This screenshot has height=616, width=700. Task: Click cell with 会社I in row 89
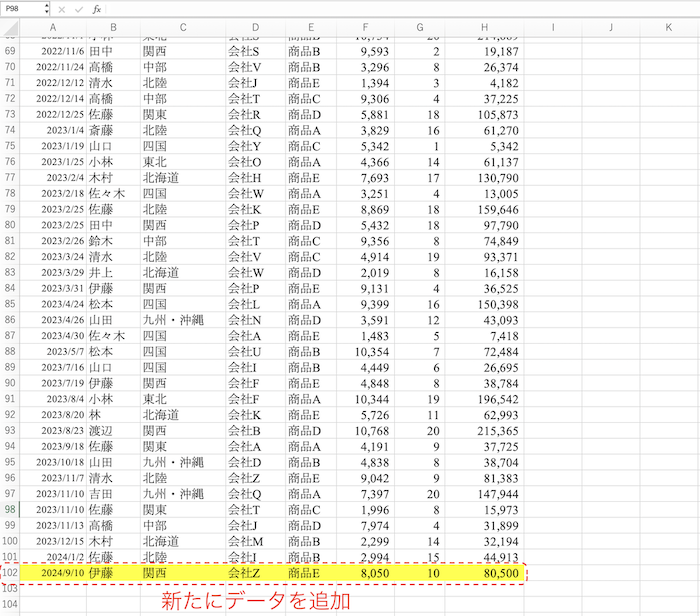(255, 367)
